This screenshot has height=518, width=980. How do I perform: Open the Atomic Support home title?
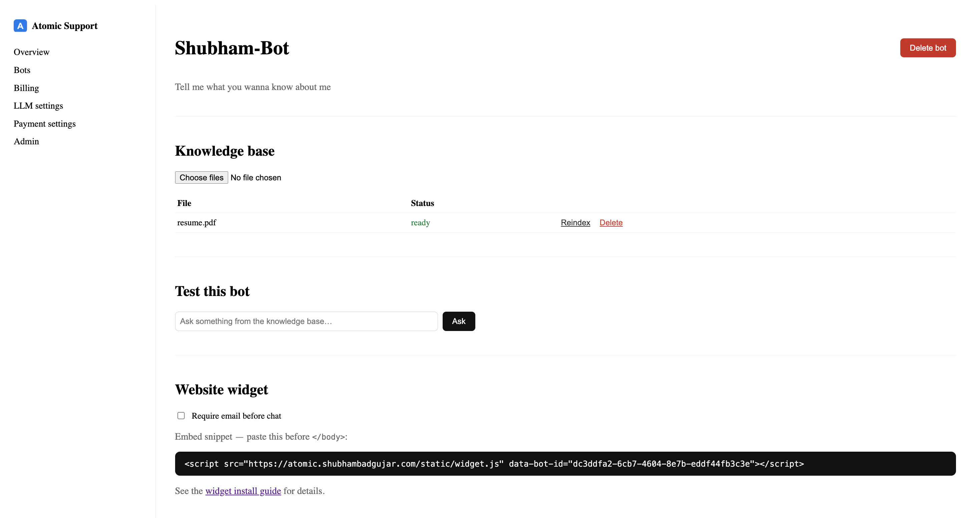(65, 26)
